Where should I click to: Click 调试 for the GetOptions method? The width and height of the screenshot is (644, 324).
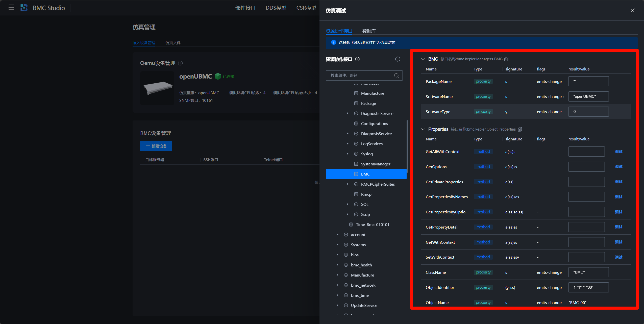(x=618, y=167)
